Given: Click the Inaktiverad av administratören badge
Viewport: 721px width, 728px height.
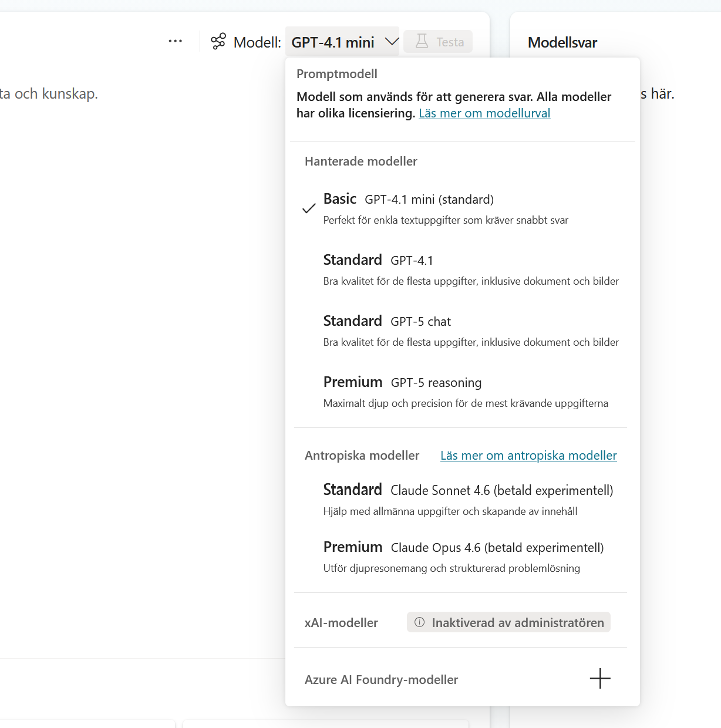Looking at the screenshot, I should pos(508,622).
